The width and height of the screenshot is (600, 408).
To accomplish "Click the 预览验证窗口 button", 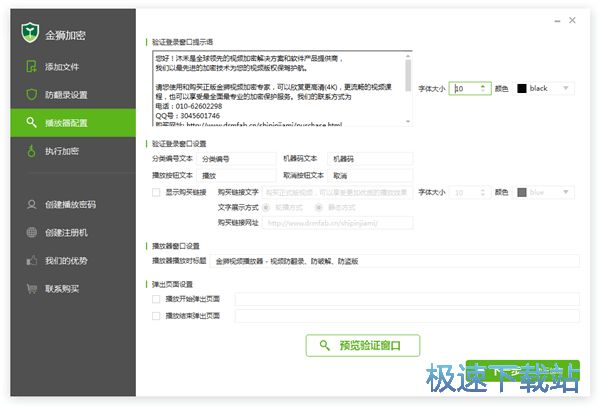I will click(363, 345).
